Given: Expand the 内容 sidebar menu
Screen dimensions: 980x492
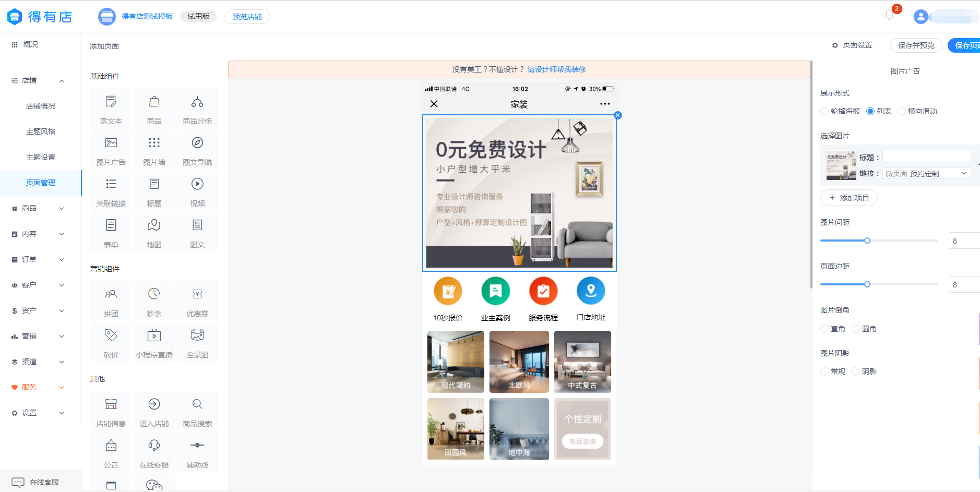Looking at the screenshot, I should [62, 234].
